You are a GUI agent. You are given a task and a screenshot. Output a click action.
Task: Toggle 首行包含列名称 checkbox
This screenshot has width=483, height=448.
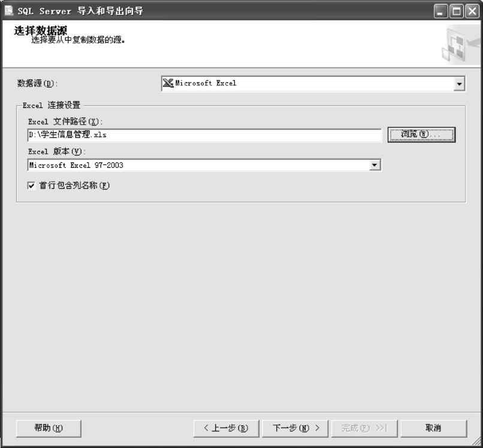point(31,185)
